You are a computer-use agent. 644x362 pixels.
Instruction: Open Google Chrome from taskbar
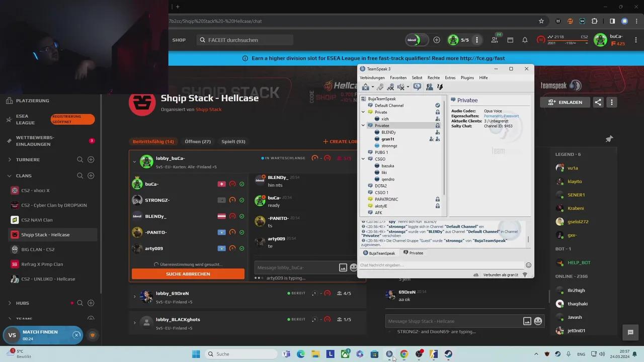[x=404, y=354]
